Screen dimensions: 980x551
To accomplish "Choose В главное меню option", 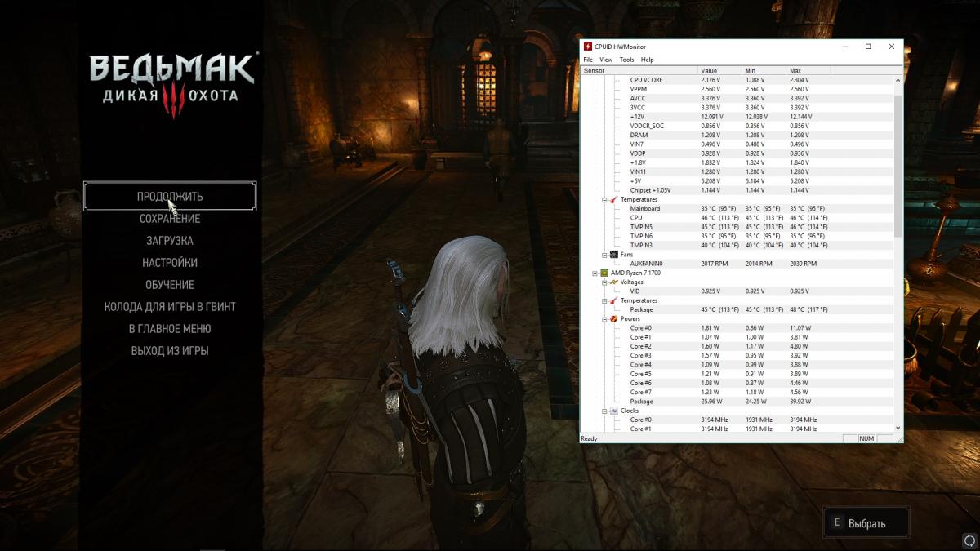I will (x=170, y=329).
